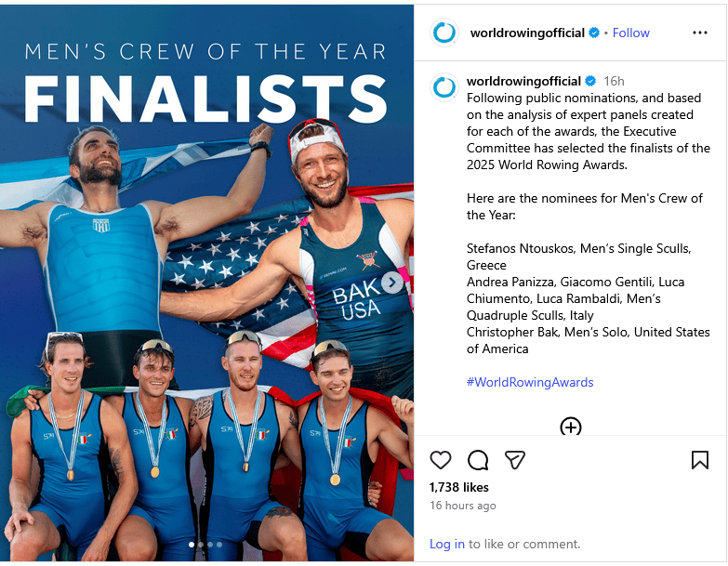This screenshot has height=566, width=728.
Task: Click the Men's Crew finalists photo
Action: tap(206, 279)
